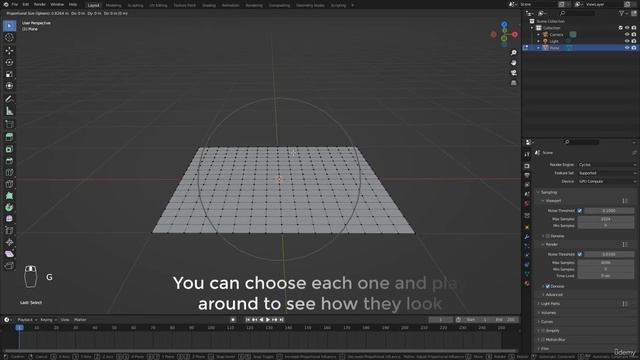Open the timeline Keying popover
The height and width of the screenshot is (360, 640).
coord(48,320)
